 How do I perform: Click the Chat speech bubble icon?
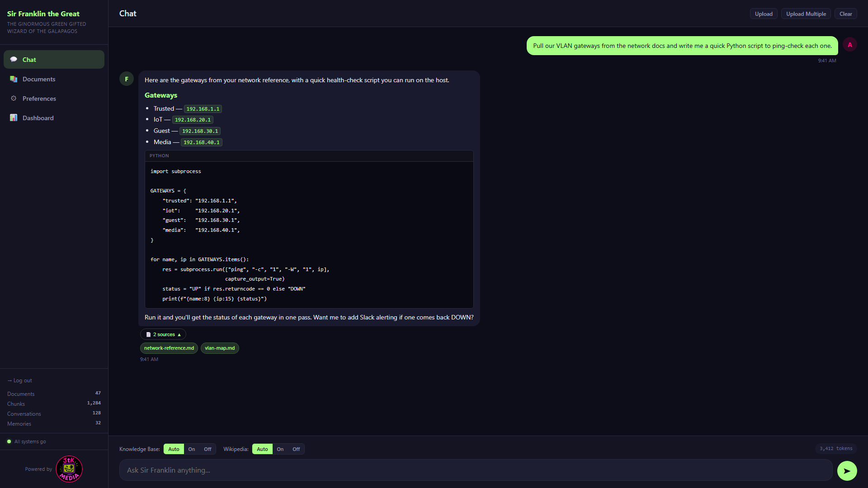[x=14, y=60]
